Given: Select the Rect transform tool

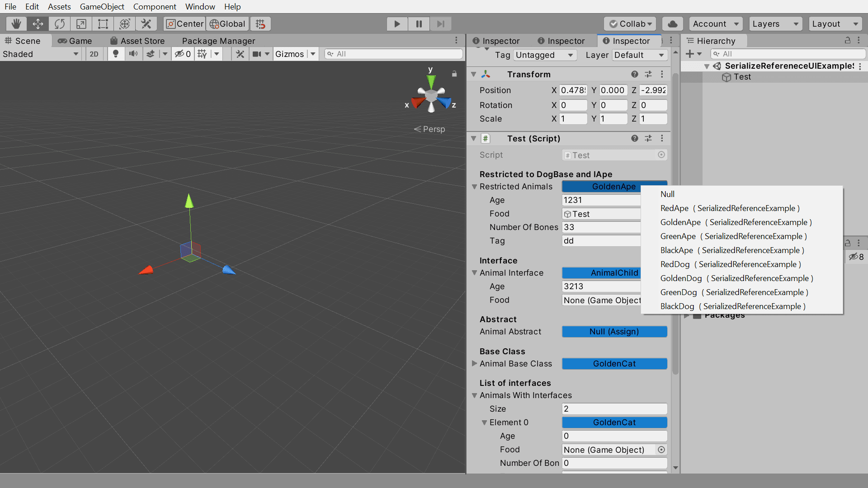Looking at the screenshot, I should pos(103,24).
